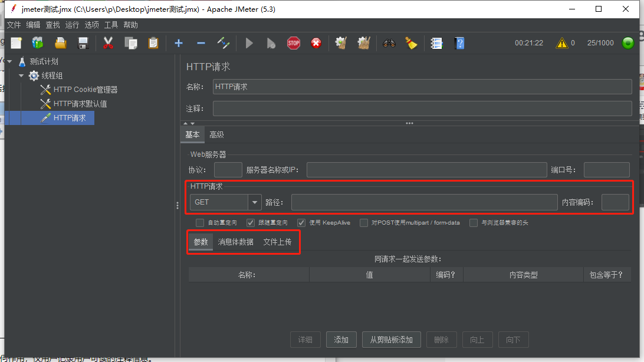Open the 文件 menu
The width and height of the screenshot is (644, 362).
[14, 25]
